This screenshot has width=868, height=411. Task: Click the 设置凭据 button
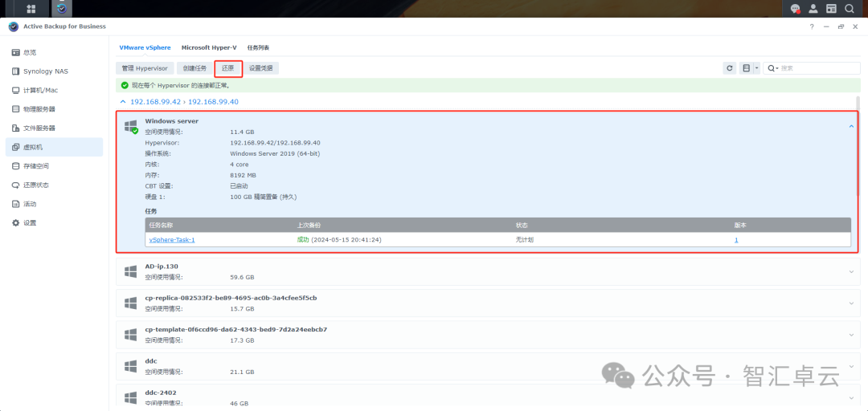pos(261,68)
